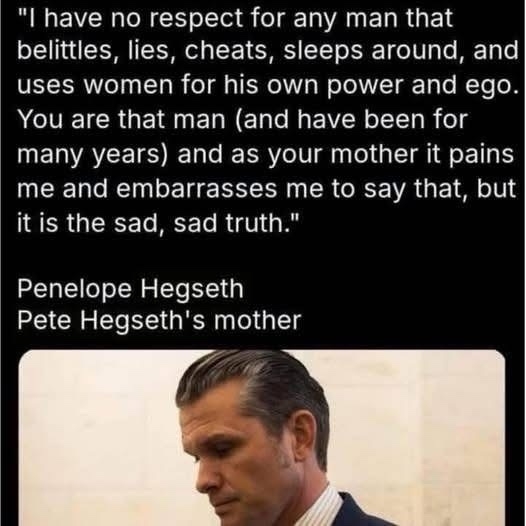Open the attached photo below the post
The height and width of the screenshot is (526, 526).
(x=262, y=437)
